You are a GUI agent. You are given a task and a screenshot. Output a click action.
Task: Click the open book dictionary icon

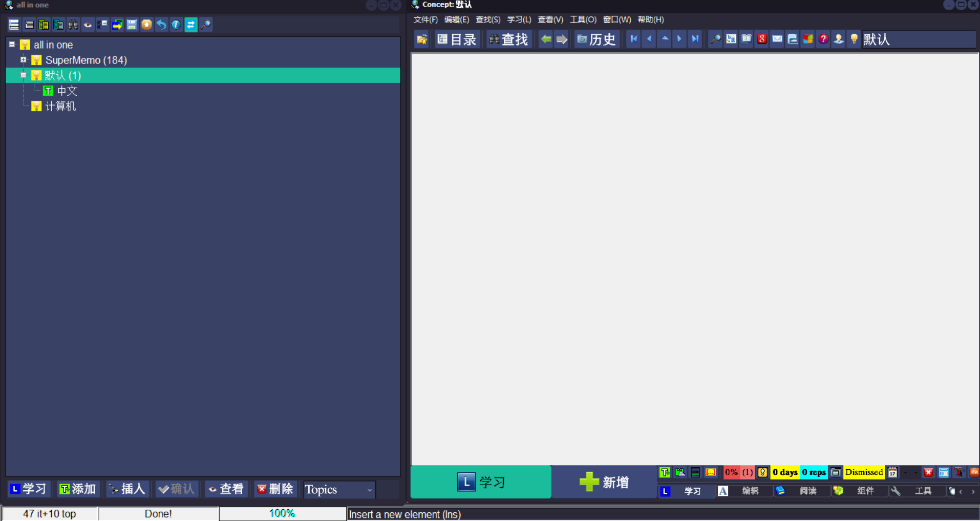pos(747,39)
